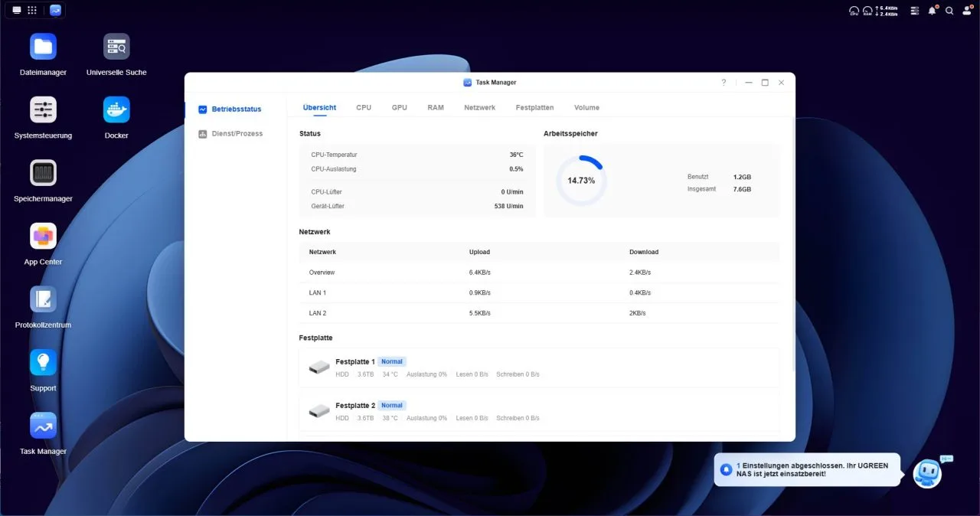Image resolution: width=980 pixels, height=516 pixels.
Task: Open the Docker app icon
Action: click(116, 109)
